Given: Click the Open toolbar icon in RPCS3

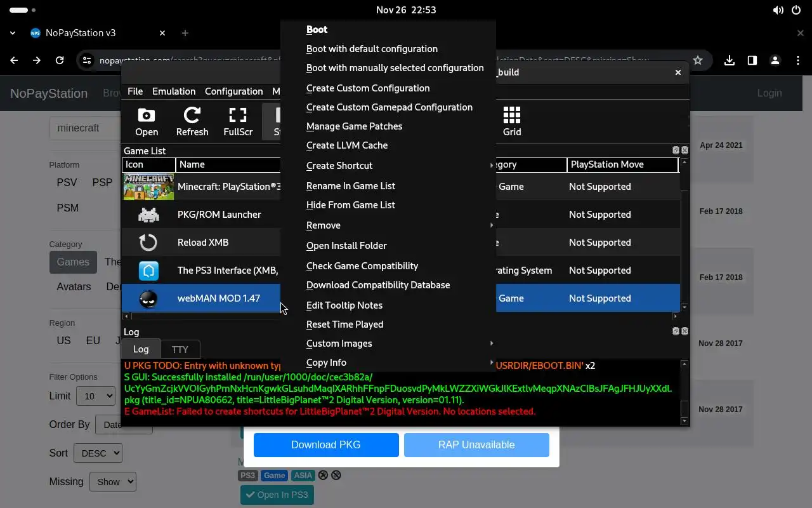Looking at the screenshot, I should tap(147, 121).
